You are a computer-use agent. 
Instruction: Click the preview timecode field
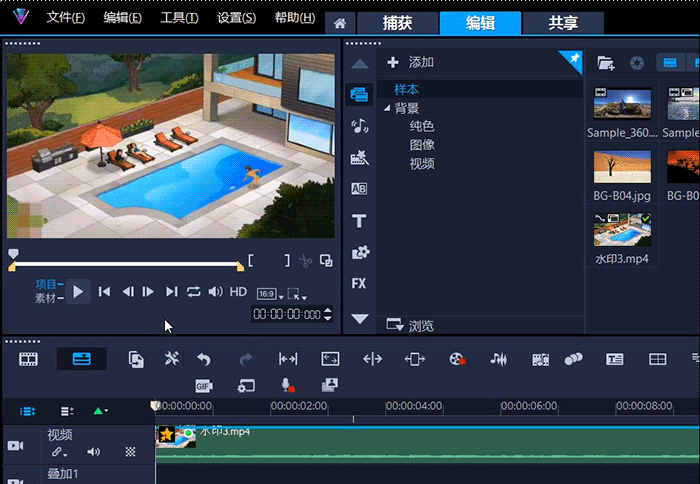coord(287,314)
